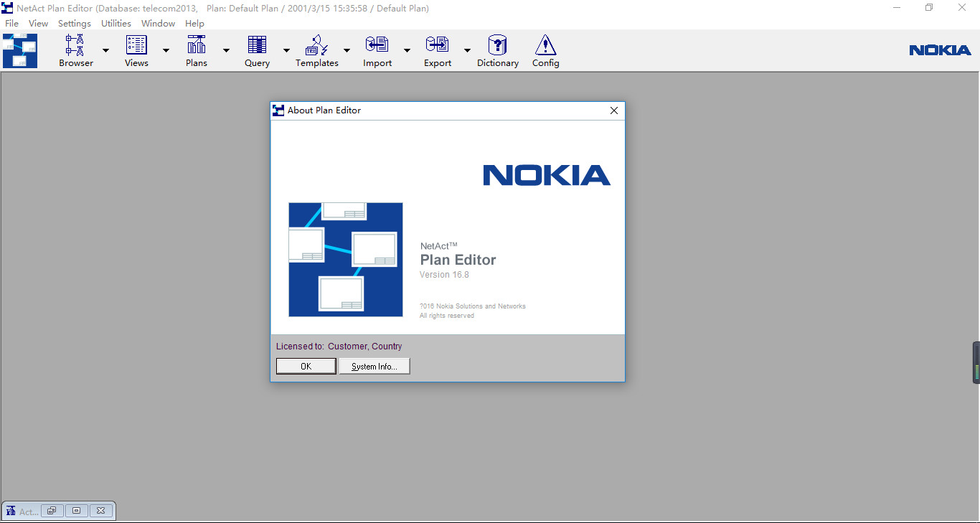Open the Config tool
The height and width of the screenshot is (523, 980).
click(545, 49)
